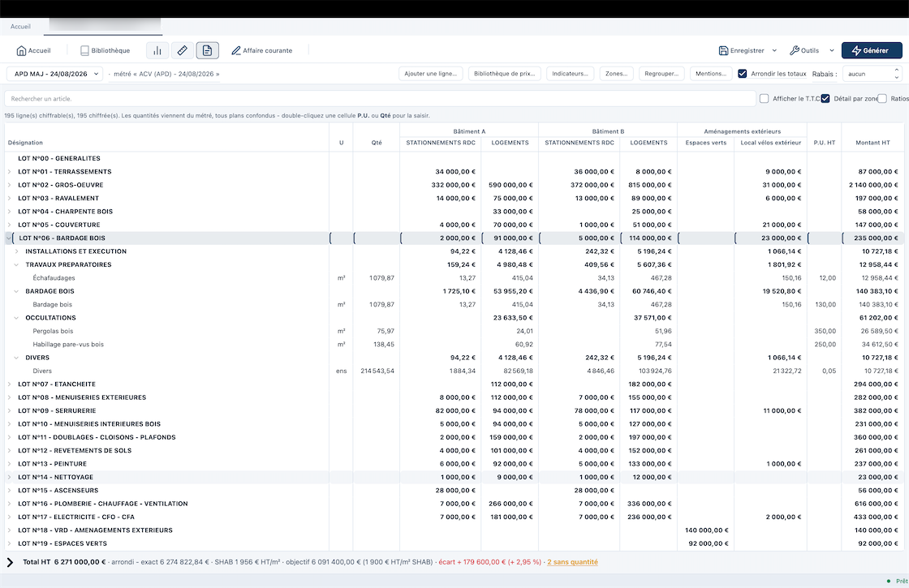This screenshot has height=588, width=909.
Task: Expand LOT N°02 - GROS-OEUVRE
Action: [9, 185]
